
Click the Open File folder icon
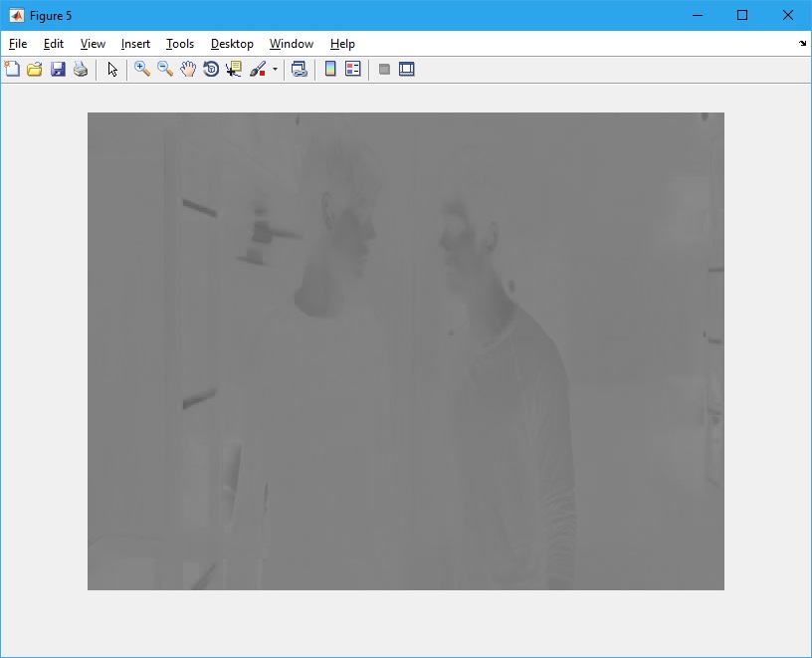(35, 69)
